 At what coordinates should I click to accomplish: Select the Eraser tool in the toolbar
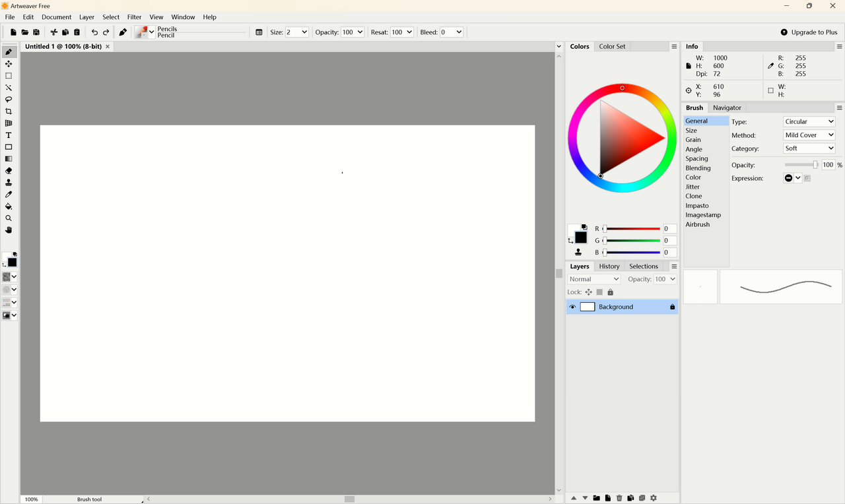(9, 170)
